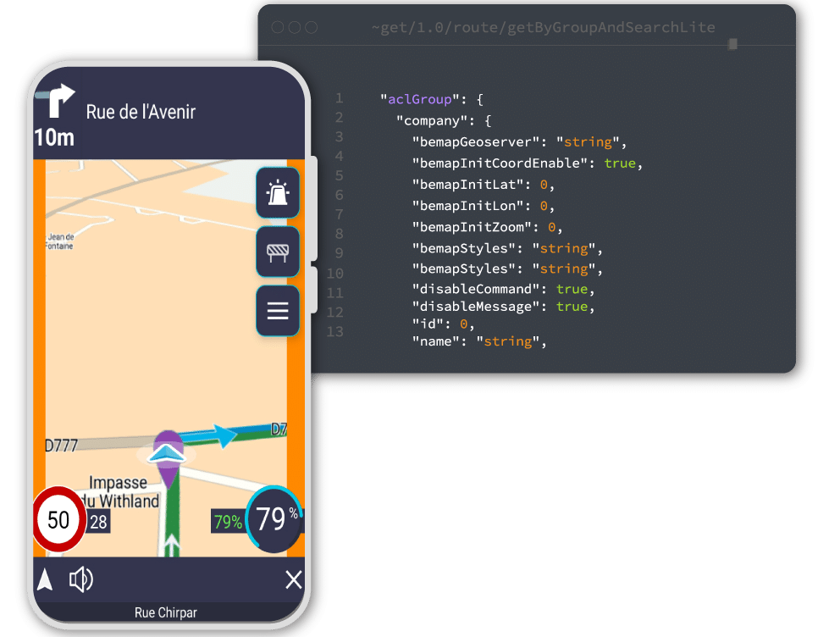Tap the circular 79% battery progress ring

click(274, 519)
